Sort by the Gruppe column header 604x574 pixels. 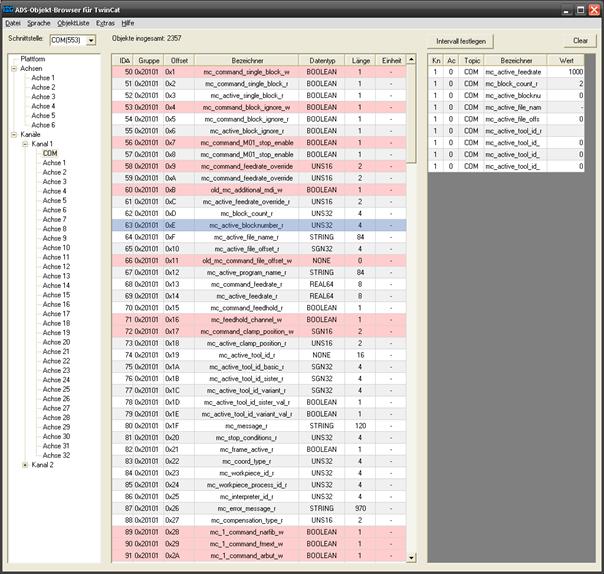149,60
